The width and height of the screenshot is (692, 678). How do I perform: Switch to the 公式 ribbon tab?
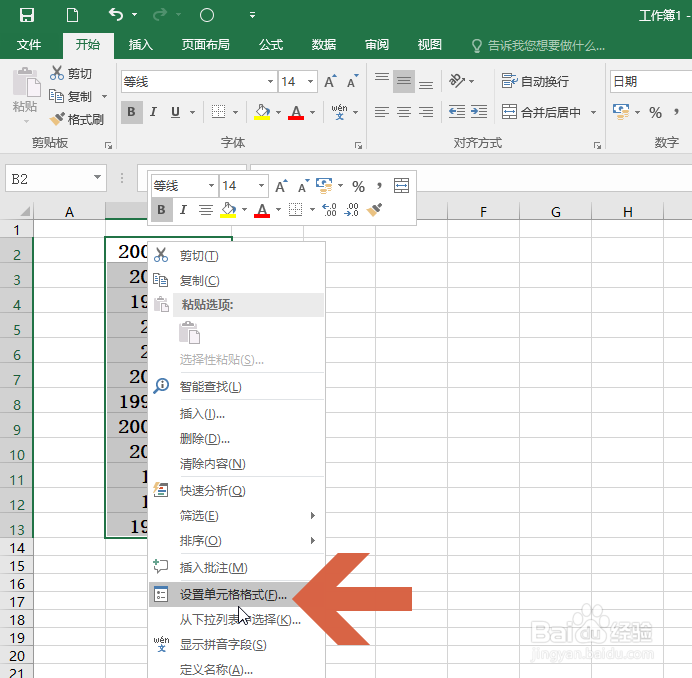[x=271, y=45]
